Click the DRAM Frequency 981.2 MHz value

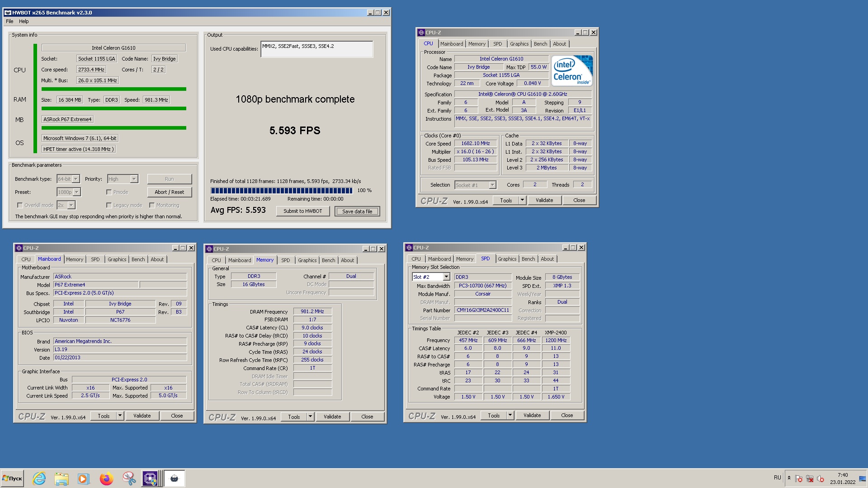(x=312, y=311)
